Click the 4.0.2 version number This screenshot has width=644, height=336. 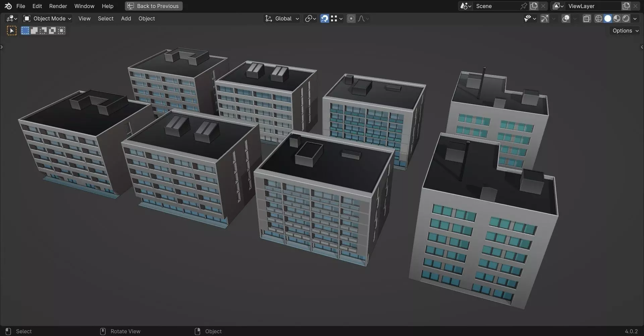631,331
